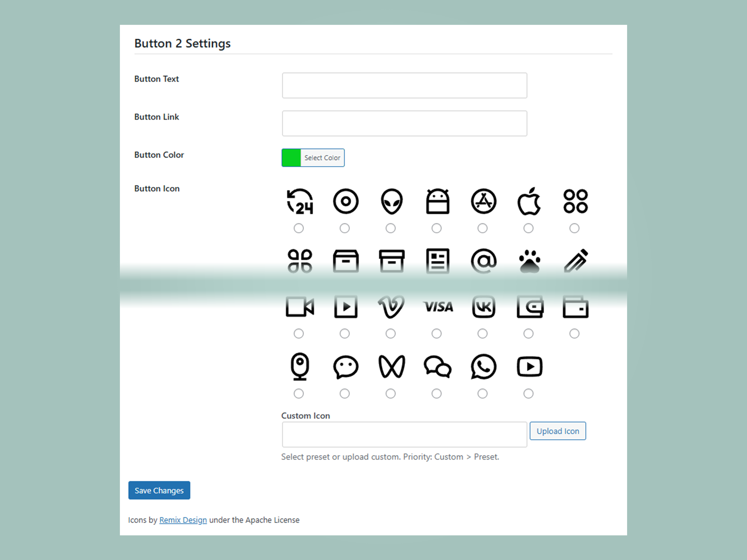Choose the video camera icon
The image size is (747, 560).
tap(300, 307)
